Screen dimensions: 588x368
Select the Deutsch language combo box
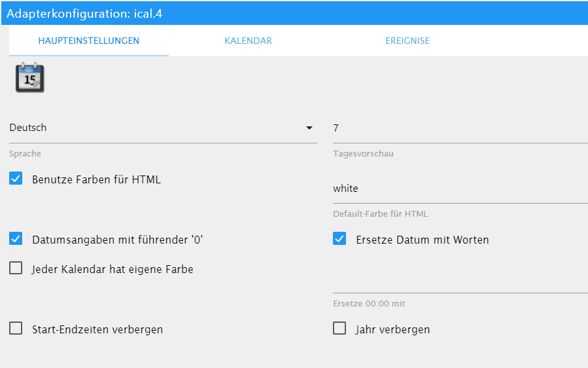coord(157,128)
